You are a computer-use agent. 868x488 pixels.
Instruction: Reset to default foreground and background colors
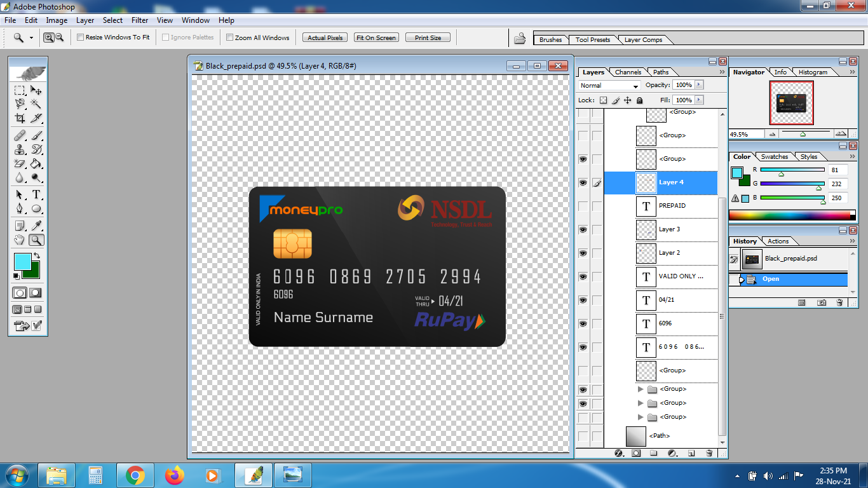(x=17, y=276)
